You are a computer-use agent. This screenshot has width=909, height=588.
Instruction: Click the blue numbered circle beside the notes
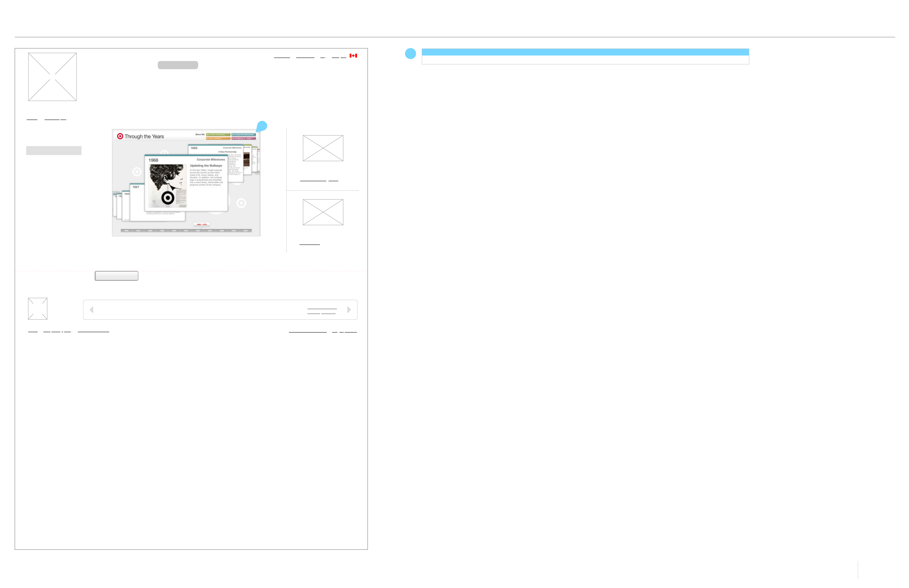pos(410,54)
